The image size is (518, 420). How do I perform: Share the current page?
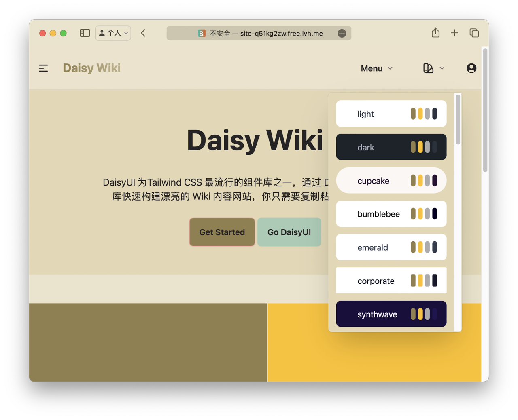point(435,33)
